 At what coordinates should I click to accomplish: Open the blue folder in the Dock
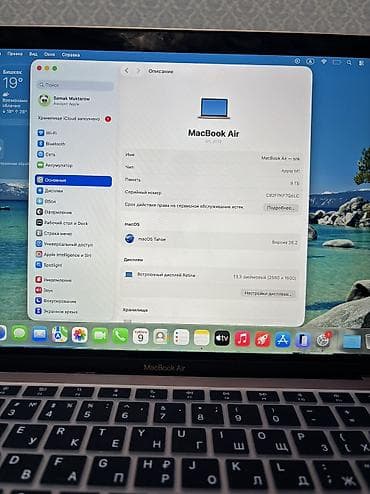coord(352,342)
